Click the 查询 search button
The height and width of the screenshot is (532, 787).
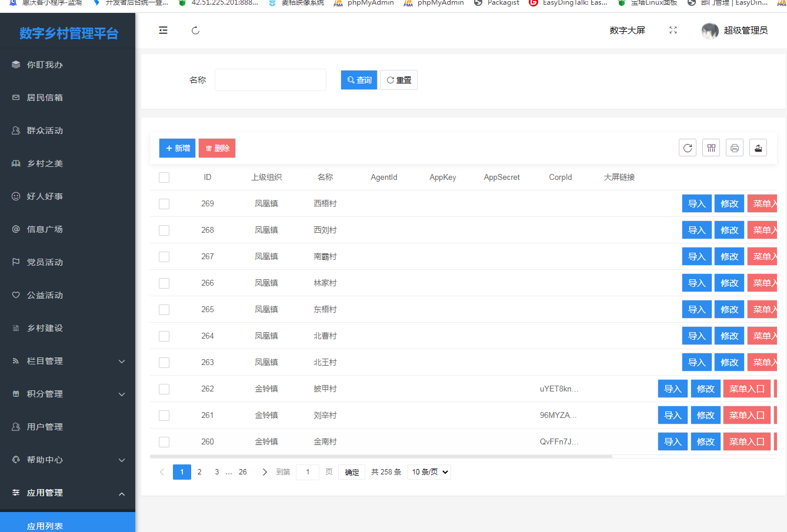coord(359,80)
